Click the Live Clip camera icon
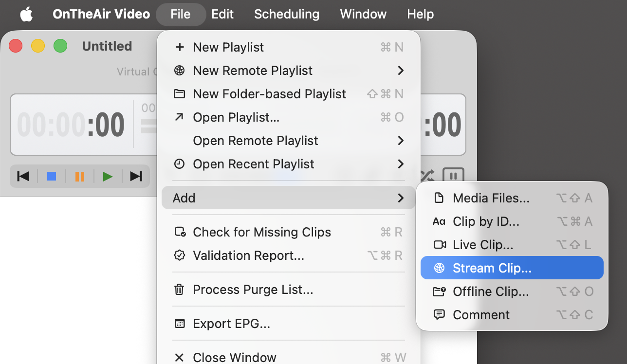Viewport: 627px width, 364px height. tap(440, 245)
